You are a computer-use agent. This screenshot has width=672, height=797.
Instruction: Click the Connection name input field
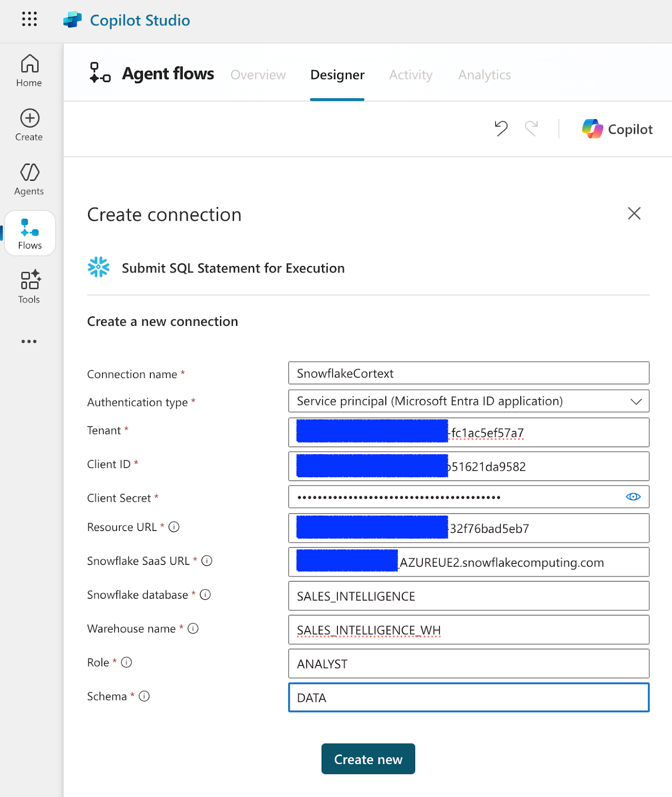tap(468, 373)
